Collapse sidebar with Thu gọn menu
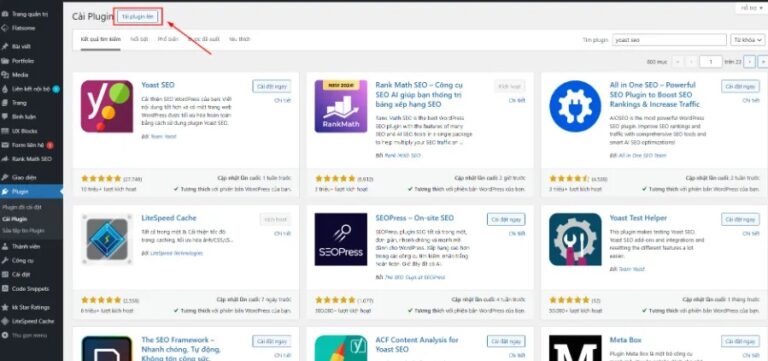Viewport: 768px width, 361px height. tap(29, 336)
